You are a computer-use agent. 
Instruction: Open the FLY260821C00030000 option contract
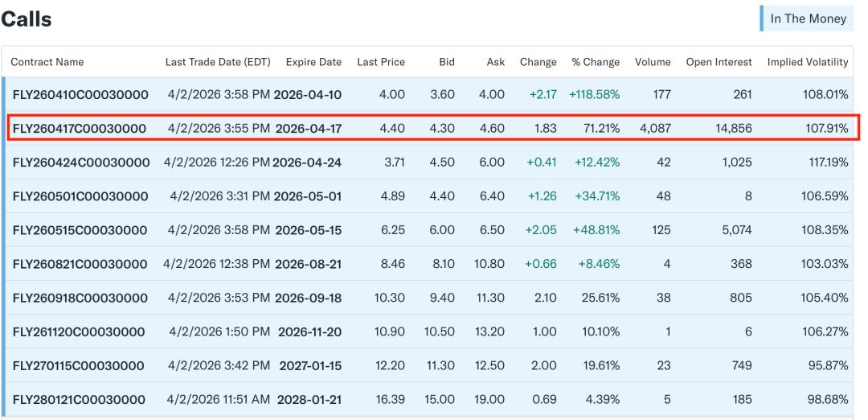point(80,264)
